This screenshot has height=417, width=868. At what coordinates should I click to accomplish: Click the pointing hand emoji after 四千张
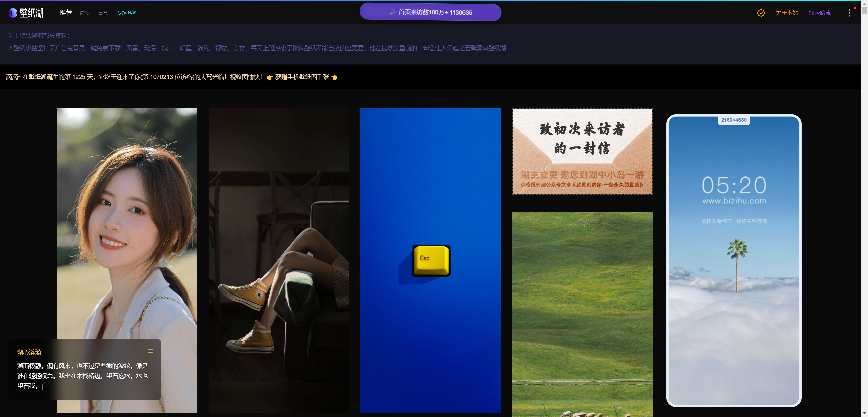coord(335,77)
